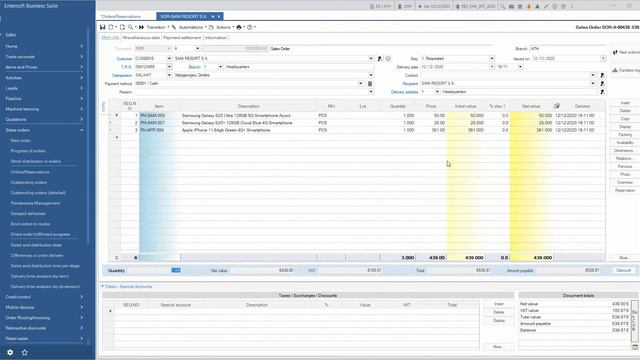
Task: Open the Actions toolbar menu
Action: pos(224,27)
